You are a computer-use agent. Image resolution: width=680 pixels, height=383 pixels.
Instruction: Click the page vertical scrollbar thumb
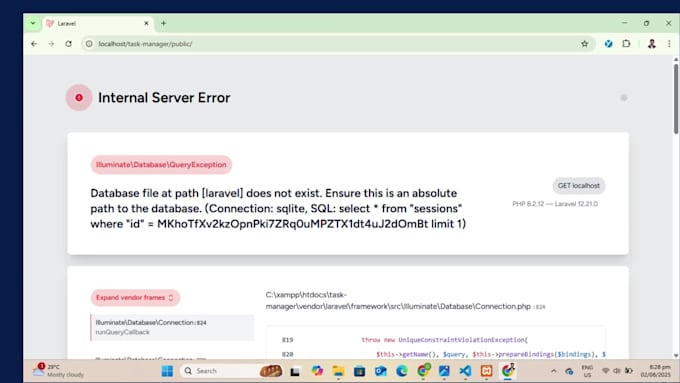[676, 99]
